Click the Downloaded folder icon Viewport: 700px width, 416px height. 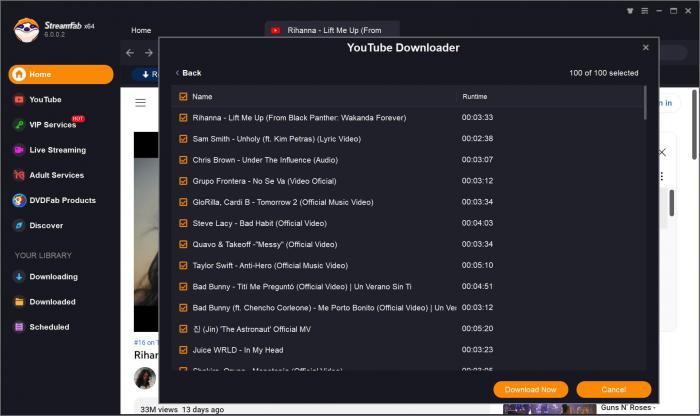(x=19, y=302)
